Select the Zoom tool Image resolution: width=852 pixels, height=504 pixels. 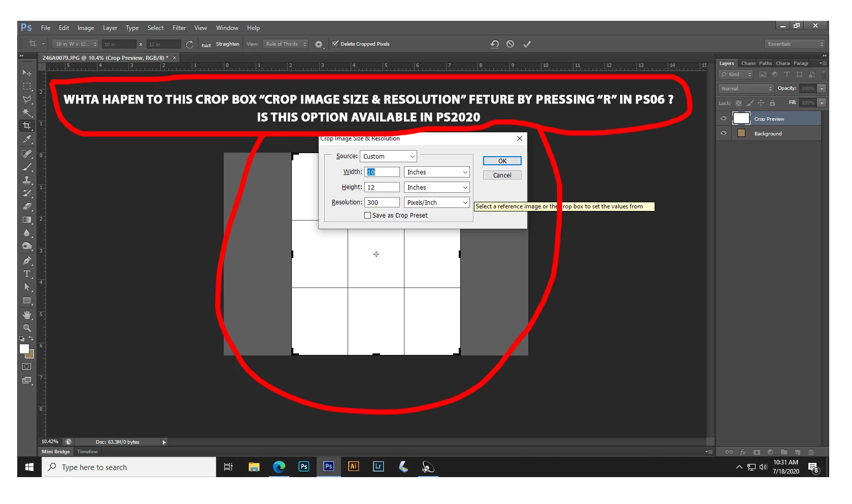tap(27, 328)
